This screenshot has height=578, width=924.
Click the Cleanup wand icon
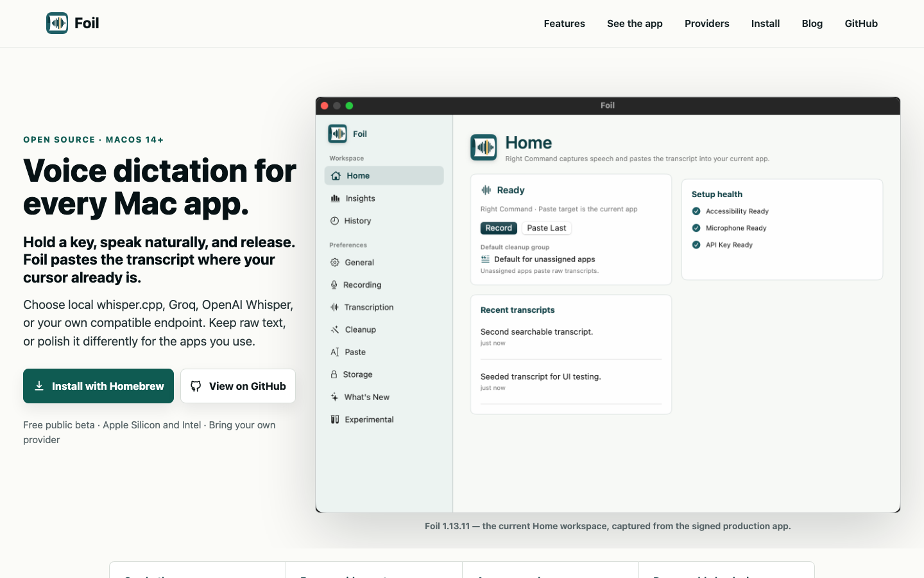click(x=334, y=329)
